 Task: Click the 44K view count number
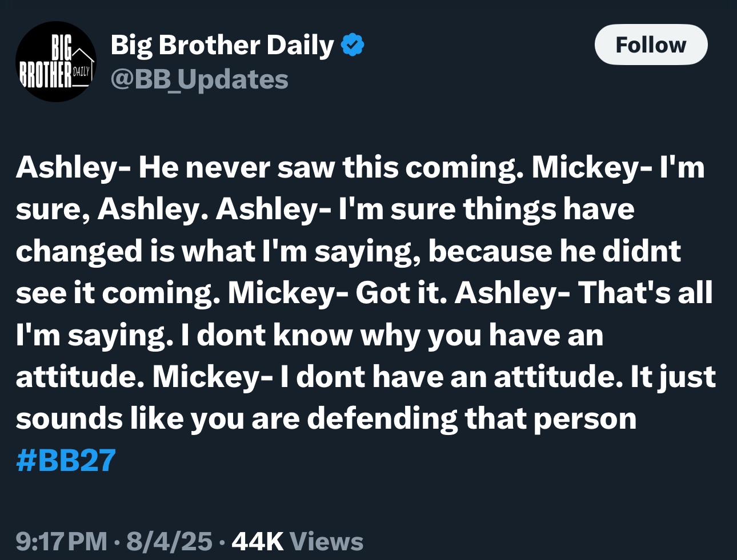coord(258,541)
